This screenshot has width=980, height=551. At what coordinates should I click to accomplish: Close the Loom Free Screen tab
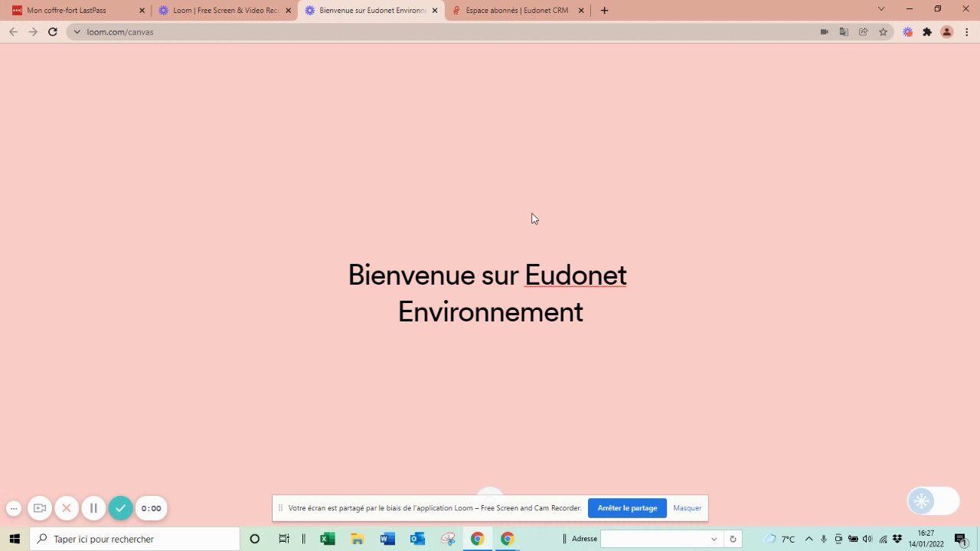(289, 11)
